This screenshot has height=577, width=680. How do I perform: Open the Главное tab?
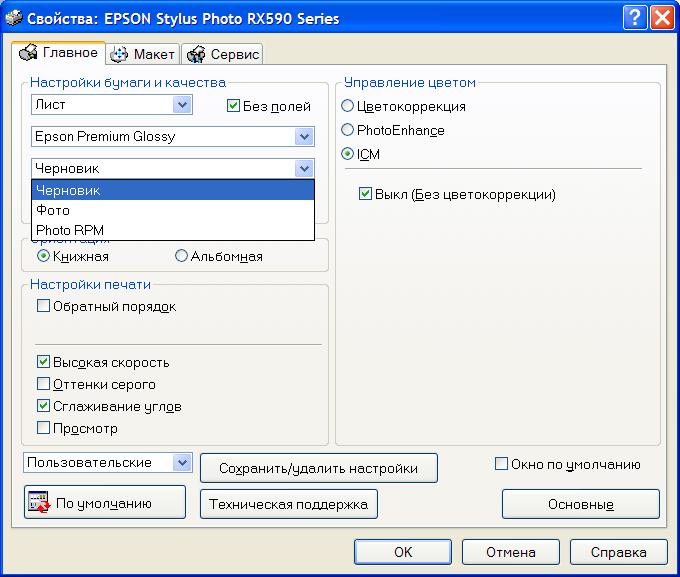(59, 53)
